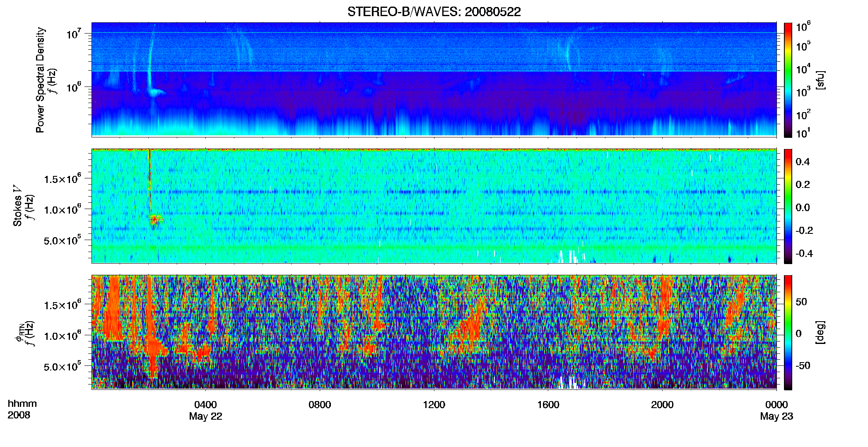Screen dimensions: 868x447
Task: Click the -50 value on degrees colorbar
Action: pyautogui.click(x=803, y=366)
